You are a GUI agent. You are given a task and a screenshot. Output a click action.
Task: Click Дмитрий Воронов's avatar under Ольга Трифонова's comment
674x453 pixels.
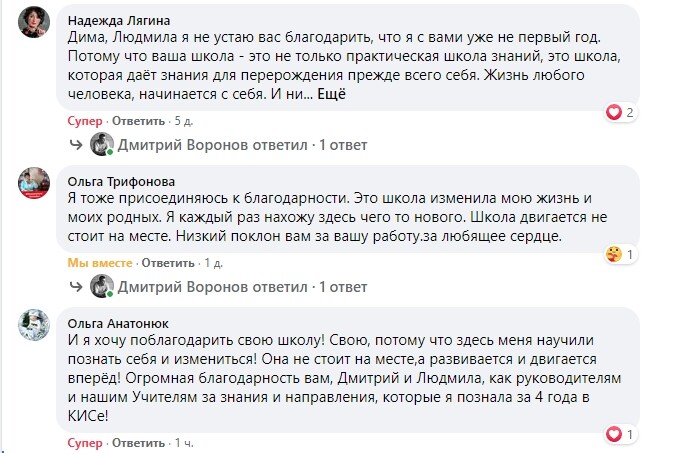pos(101,287)
